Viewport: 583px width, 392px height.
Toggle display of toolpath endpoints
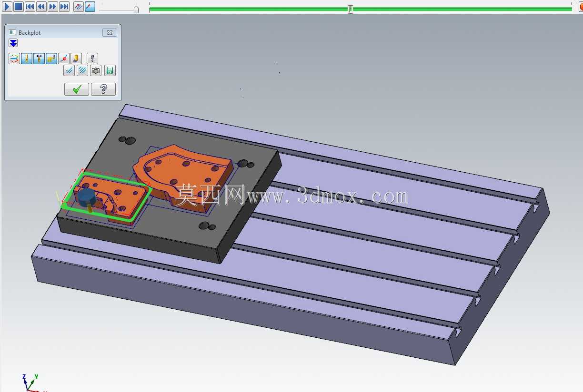click(64, 59)
